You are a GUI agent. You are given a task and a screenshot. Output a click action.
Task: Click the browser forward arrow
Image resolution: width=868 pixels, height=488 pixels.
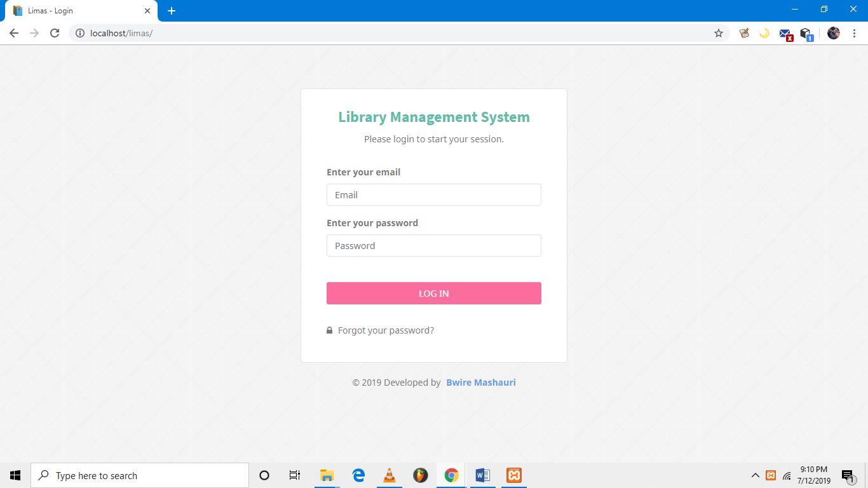[34, 33]
